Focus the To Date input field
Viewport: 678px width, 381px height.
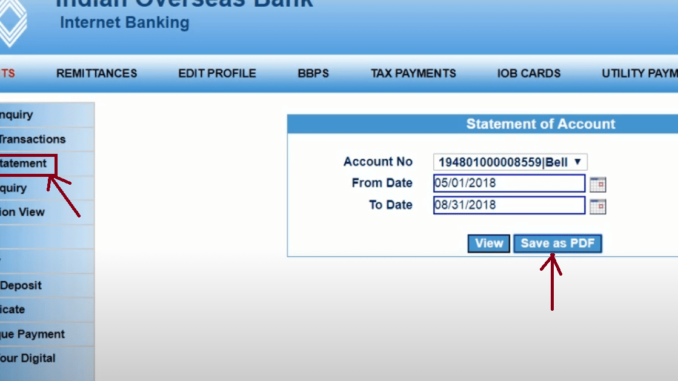click(x=509, y=205)
